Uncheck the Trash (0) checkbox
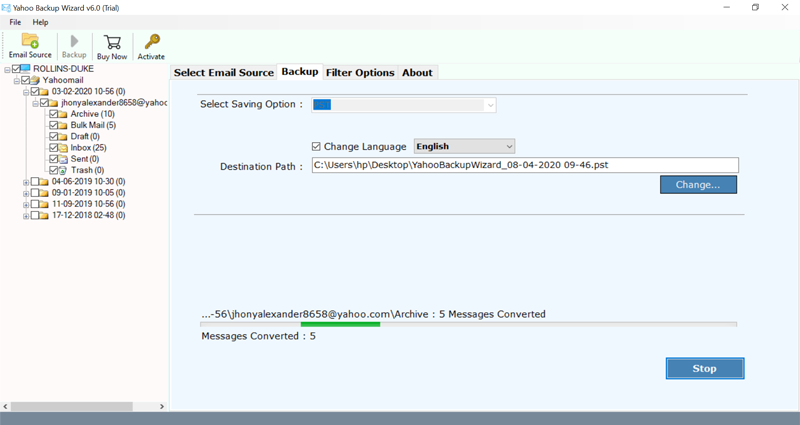The width and height of the screenshot is (800, 425). click(x=54, y=170)
